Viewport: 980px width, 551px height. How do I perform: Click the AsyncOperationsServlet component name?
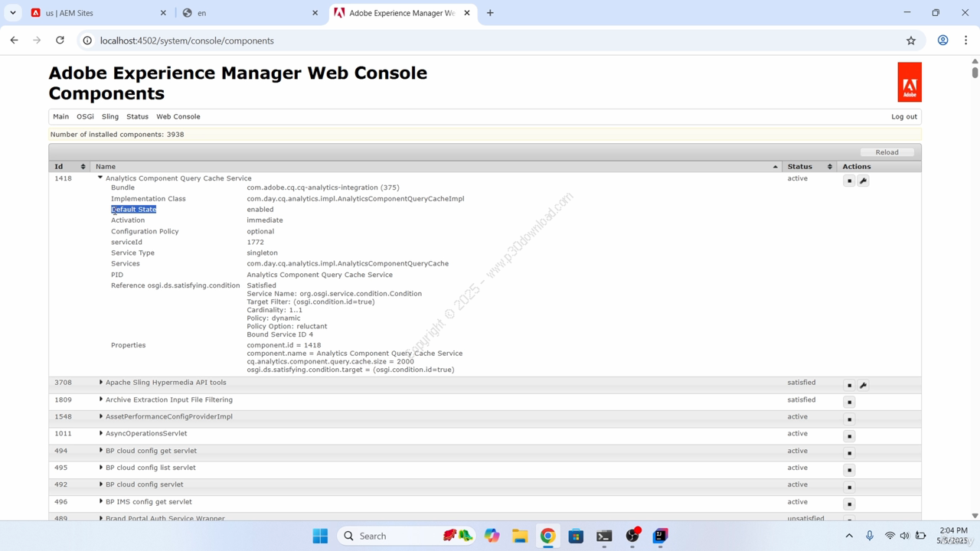click(x=146, y=433)
